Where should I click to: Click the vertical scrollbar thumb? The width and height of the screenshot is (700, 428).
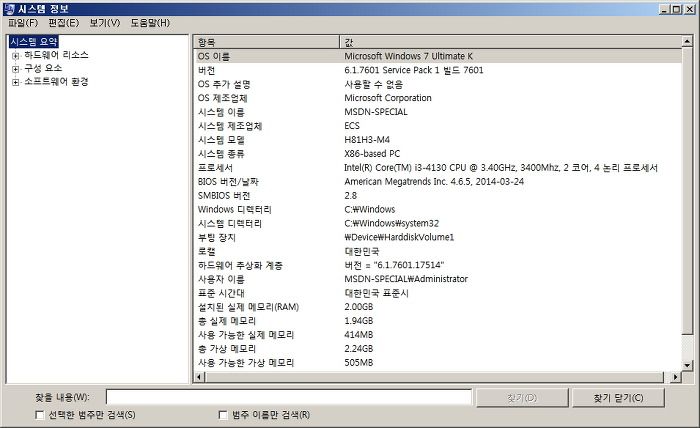(687, 191)
